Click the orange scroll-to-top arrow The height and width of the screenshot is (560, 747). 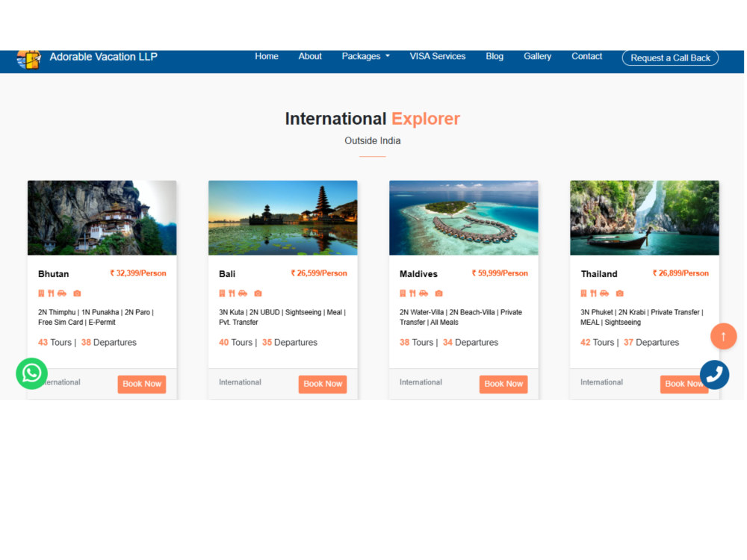coord(723,336)
